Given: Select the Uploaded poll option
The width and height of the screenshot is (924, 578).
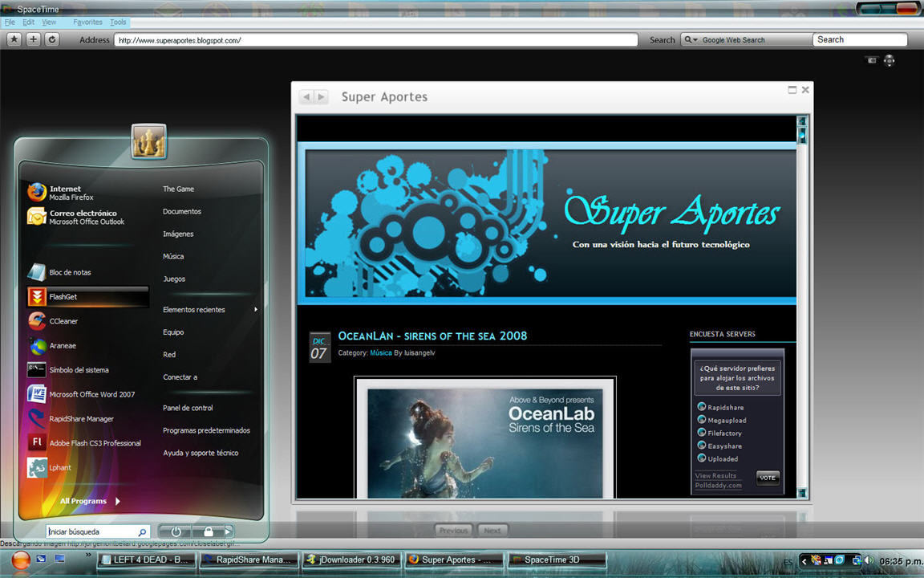Looking at the screenshot, I should (x=701, y=458).
